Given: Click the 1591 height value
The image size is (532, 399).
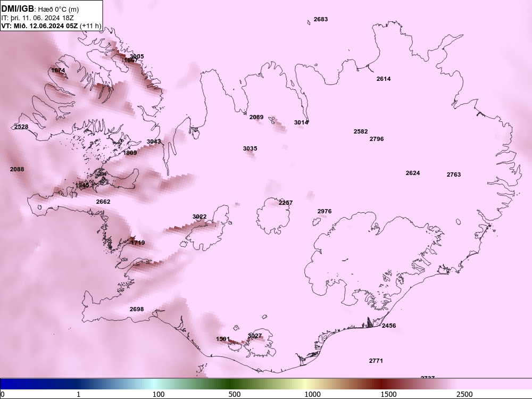Looking at the screenshot, I should pyautogui.click(x=223, y=339).
